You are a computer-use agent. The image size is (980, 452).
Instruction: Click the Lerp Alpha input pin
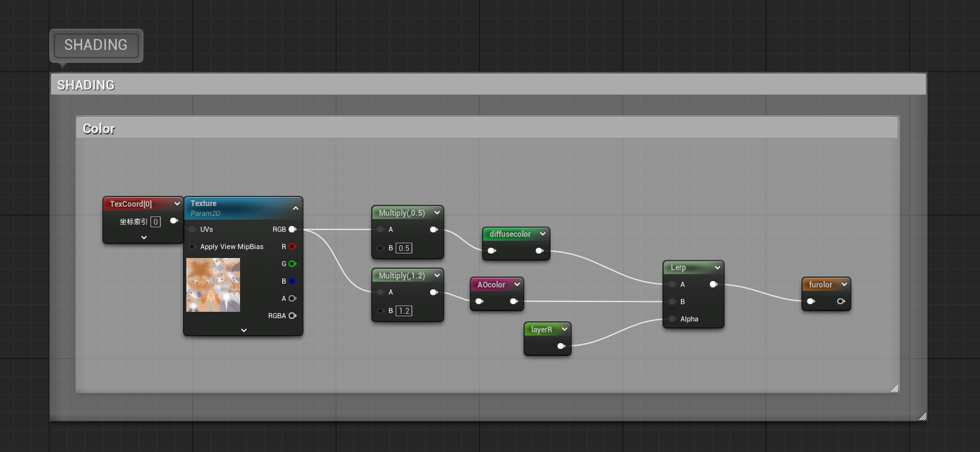(x=672, y=319)
